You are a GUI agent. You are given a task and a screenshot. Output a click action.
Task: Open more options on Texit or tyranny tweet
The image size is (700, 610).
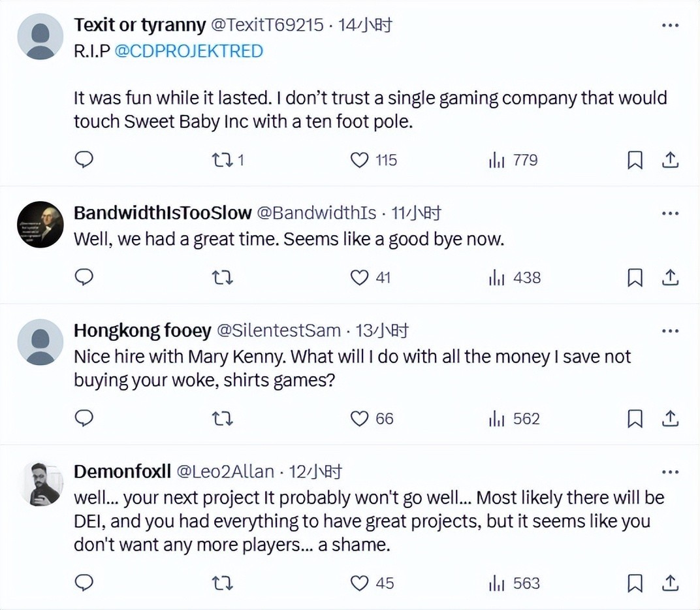pyautogui.click(x=670, y=25)
